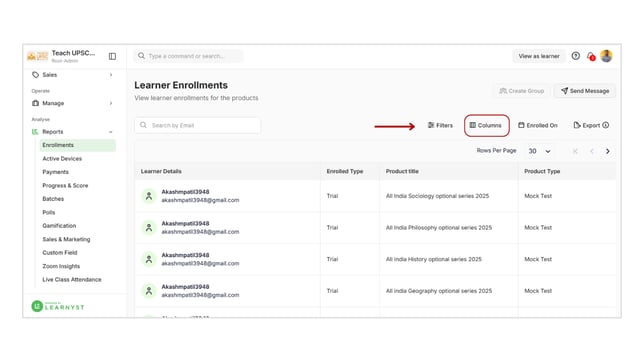Expand the Manage menu chevron
This screenshot has width=644, height=362.
(x=111, y=103)
